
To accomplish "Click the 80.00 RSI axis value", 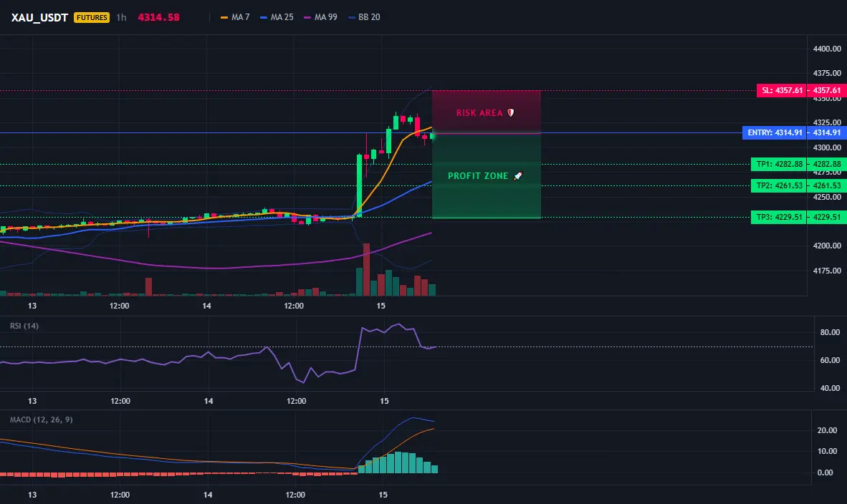I will (x=831, y=332).
